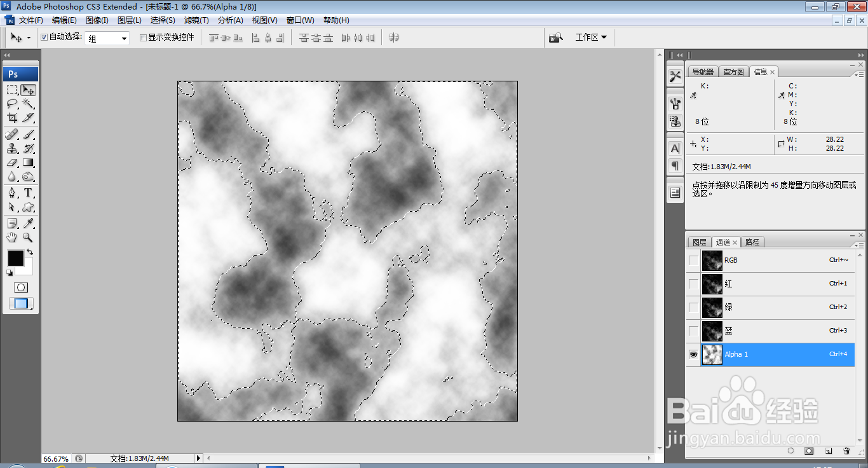Select the Path Selection tool

coord(12,207)
